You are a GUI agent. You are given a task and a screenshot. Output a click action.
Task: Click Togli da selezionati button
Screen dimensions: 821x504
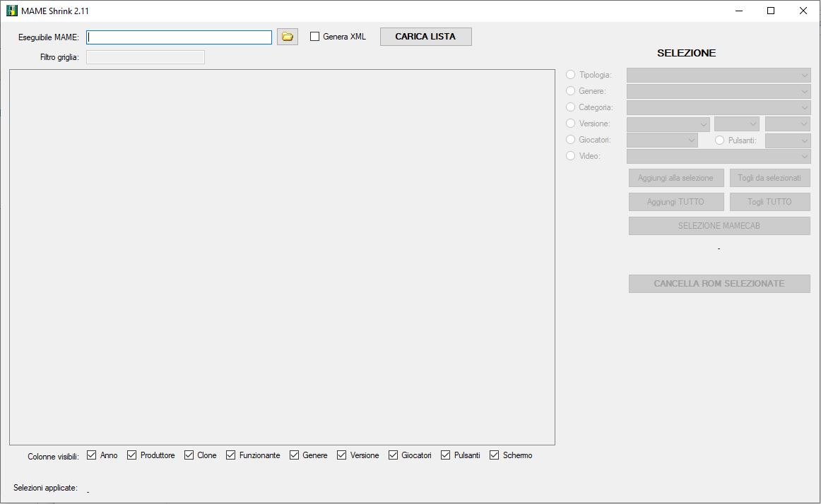pyautogui.click(x=769, y=178)
